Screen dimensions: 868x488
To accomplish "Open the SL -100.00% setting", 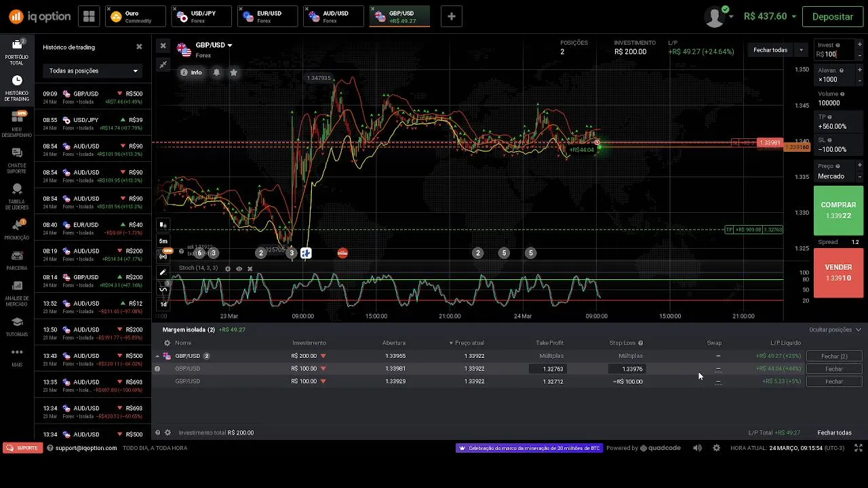I will pos(839,145).
